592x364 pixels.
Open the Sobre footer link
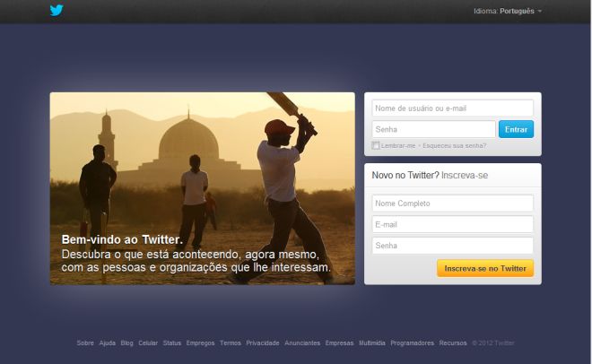tap(85, 342)
